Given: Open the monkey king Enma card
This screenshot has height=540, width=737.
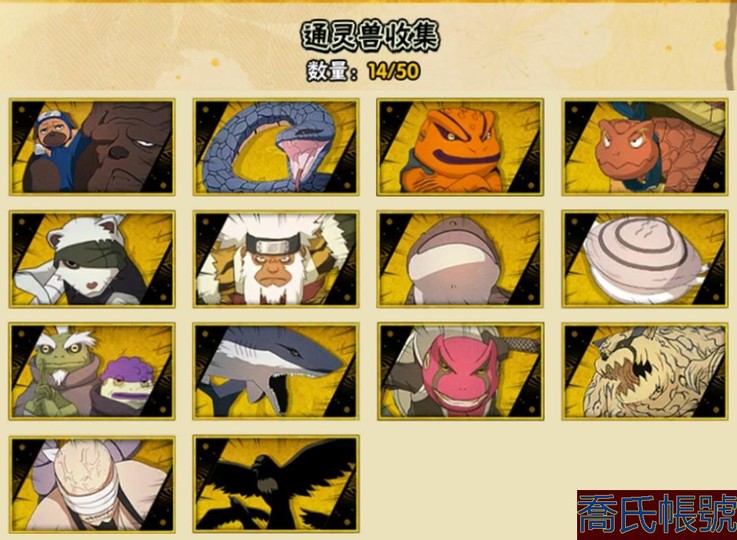Looking at the screenshot, I should (276, 259).
